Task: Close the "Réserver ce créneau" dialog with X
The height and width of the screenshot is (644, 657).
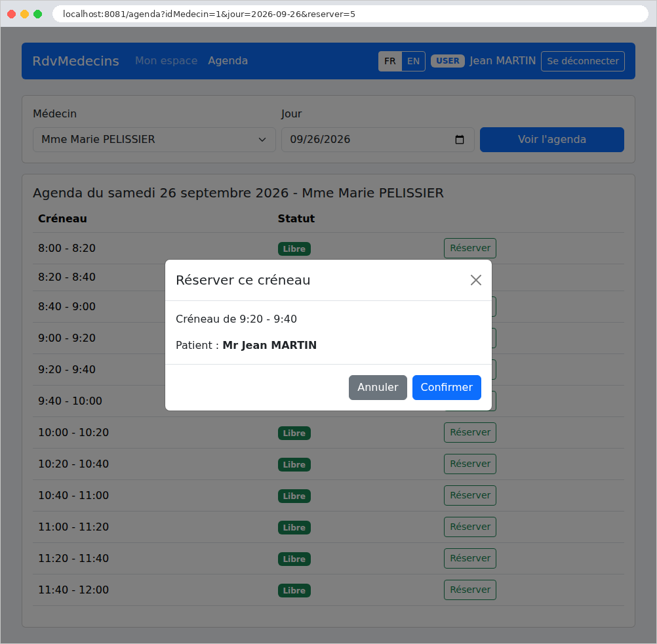Action: [475, 280]
